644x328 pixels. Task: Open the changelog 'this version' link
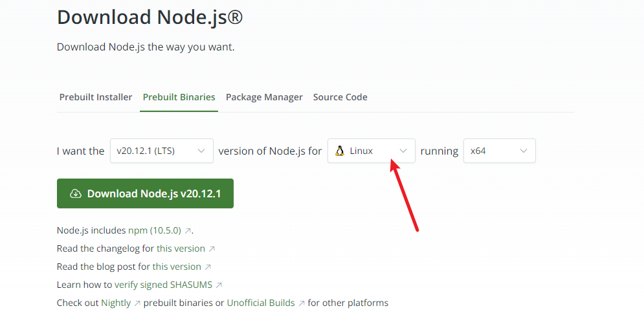(x=181, y=248)
